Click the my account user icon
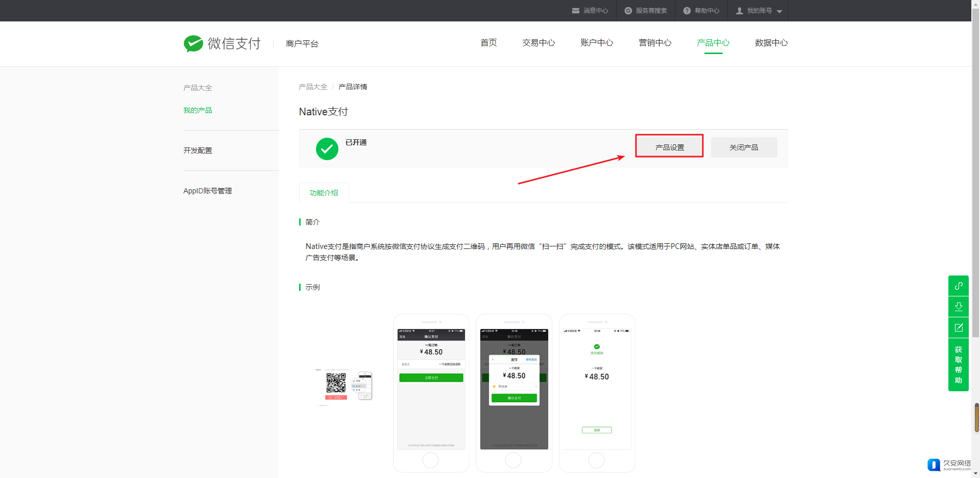Image resolution: width=980 pixels, height=478 pixels. pyautogui.click(x=740, y=11)
